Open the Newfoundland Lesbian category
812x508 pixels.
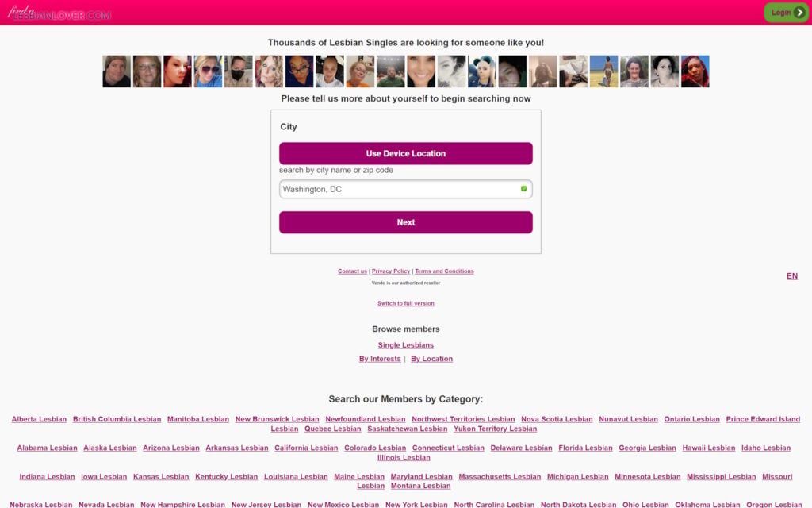pos(365,419)
